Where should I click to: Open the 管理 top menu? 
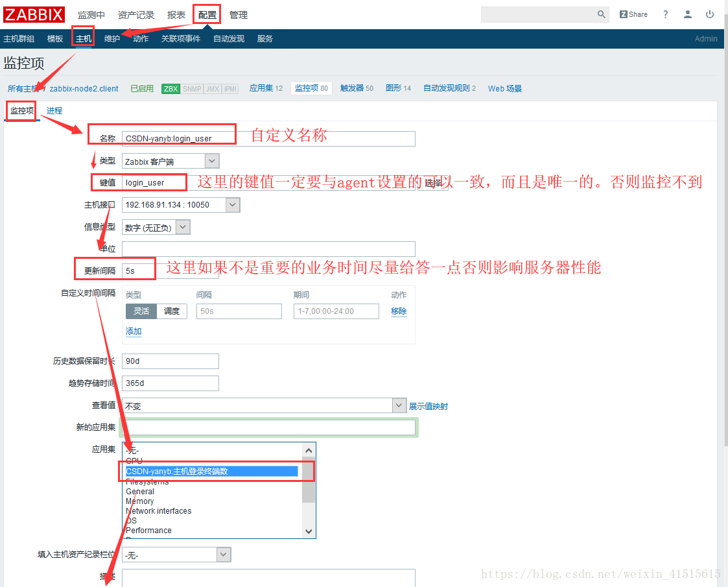[x=238, y=15]
